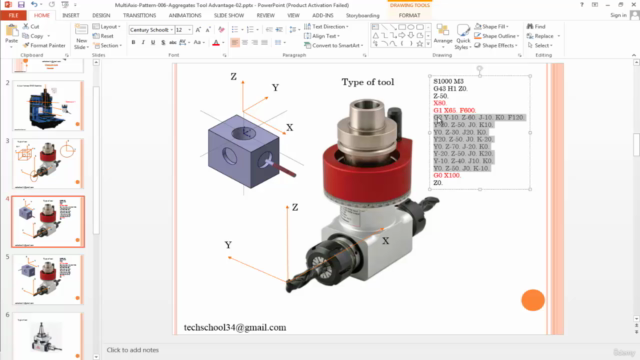Click the 'Click to add notes' field
The image size is (640, 360).
[133, 350]
